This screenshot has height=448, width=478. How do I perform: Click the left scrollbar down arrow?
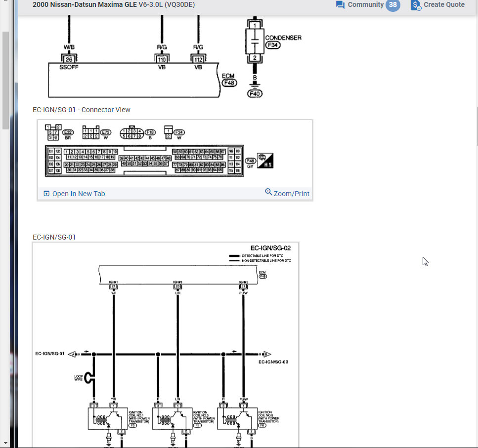click(5, 443)
